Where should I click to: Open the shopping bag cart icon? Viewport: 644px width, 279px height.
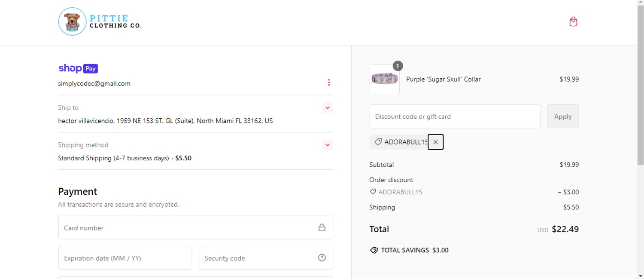(573, 21)
